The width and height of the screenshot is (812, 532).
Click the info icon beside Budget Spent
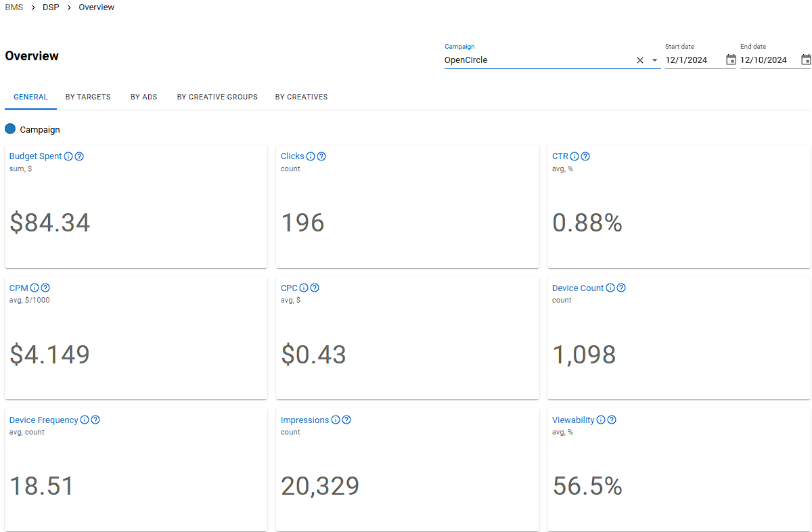tap(68, 156)
